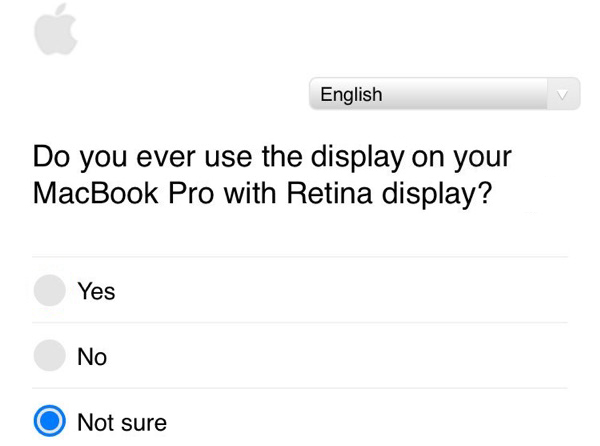Viewport: 600px width, 446px height.
Task: Click the word English in language selector
Action: (x=351, y=95)
